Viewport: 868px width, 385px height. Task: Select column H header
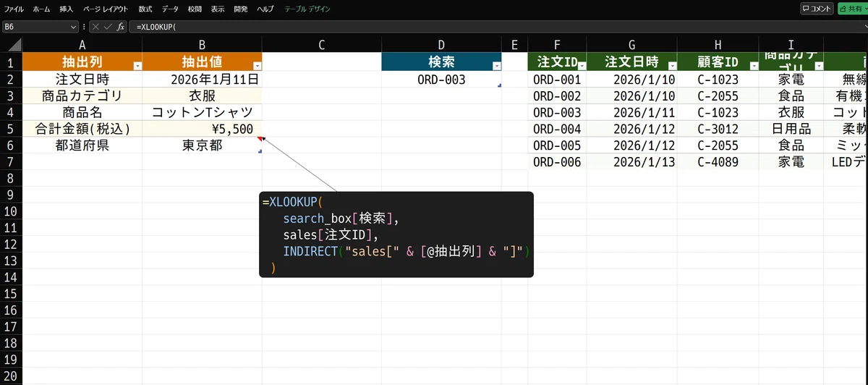[x=718, y=45]
